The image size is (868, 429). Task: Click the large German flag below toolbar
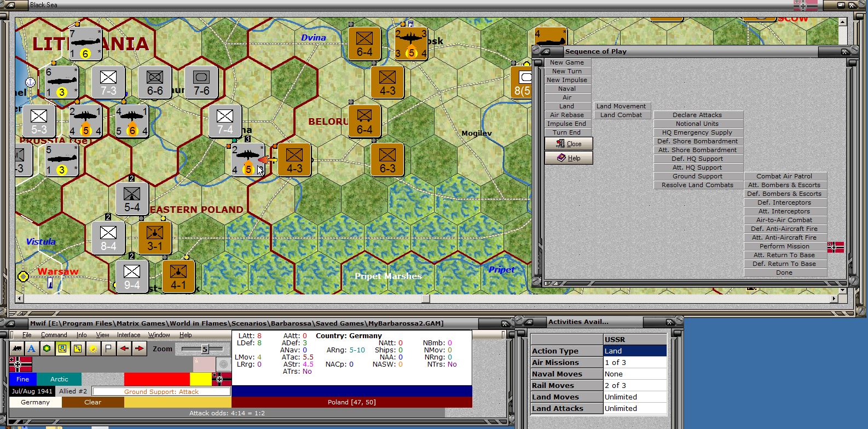(21, 364)
